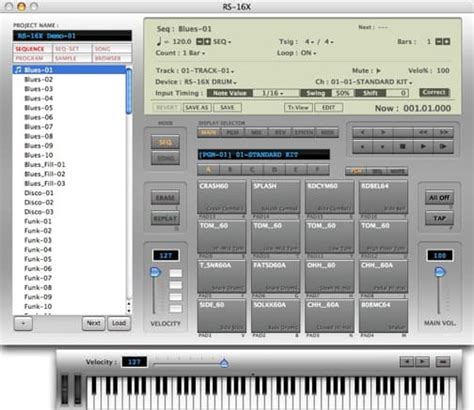Viewport: 474px width, 410px height.
Task: Open the Loop ON dropdown
Action: coord(309,53)
